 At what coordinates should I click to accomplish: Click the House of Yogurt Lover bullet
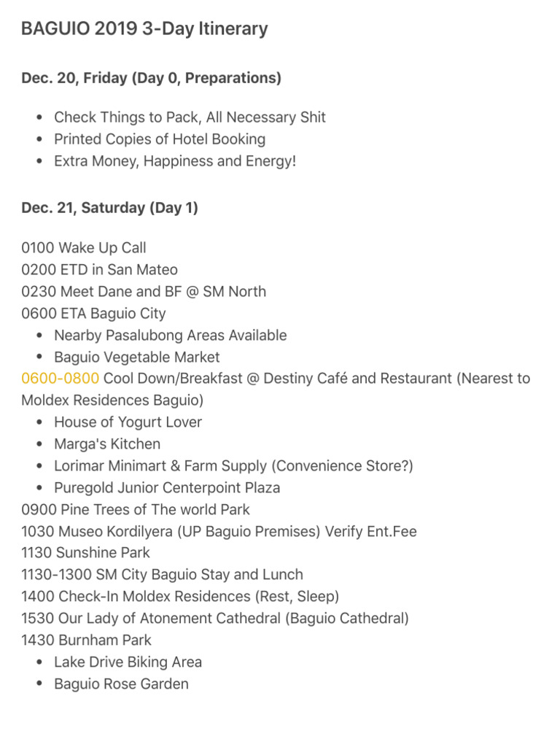pyautogui.click(x=128, y=422)
